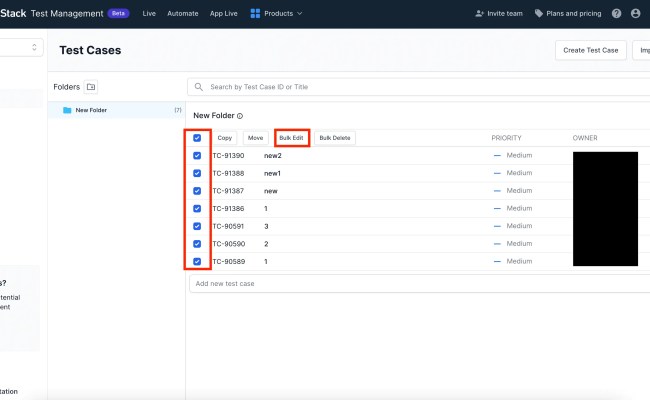Click test case ID TC-90589
Viewport: 650px width, 400px height.
(x=229, y=262)
